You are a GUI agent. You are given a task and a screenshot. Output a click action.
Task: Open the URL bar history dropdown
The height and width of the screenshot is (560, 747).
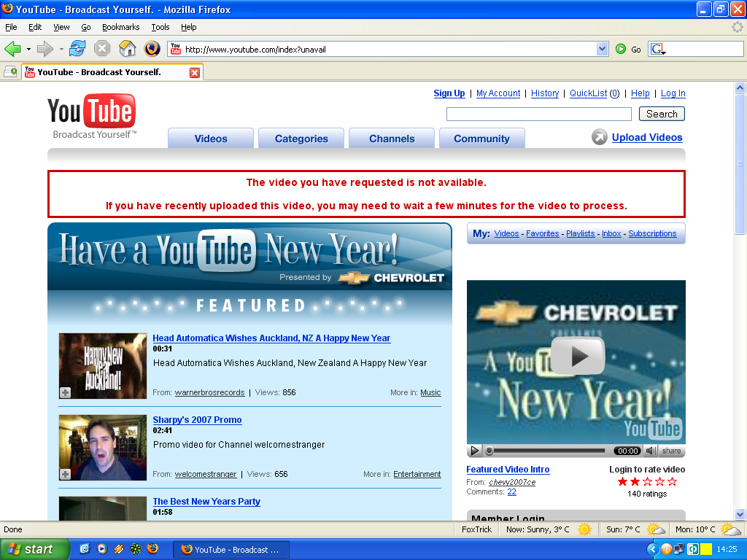coord(602,49)
